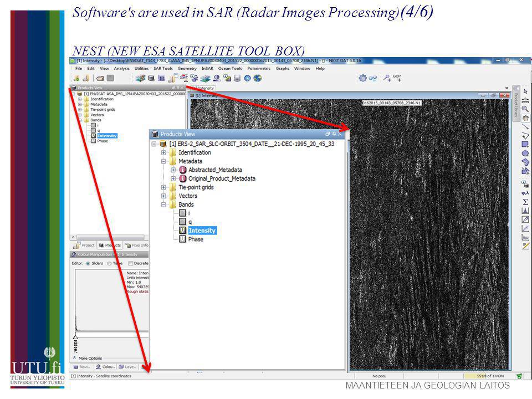Click the open product toolbar icon
This screenshot has width=532, height=399.
(76, 78)
